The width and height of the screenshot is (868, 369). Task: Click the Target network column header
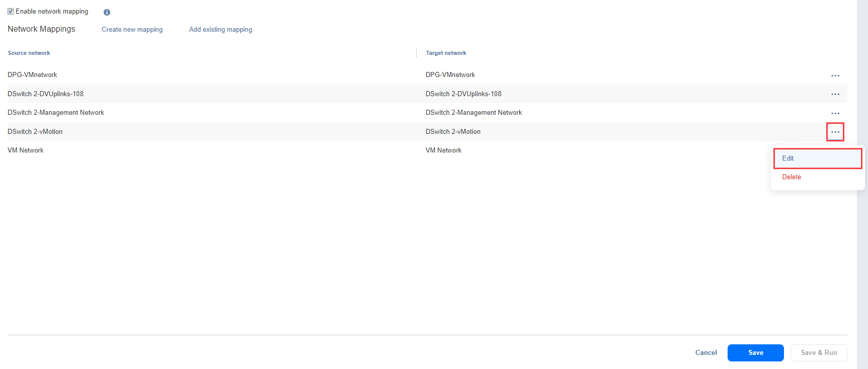coord(446,53)
